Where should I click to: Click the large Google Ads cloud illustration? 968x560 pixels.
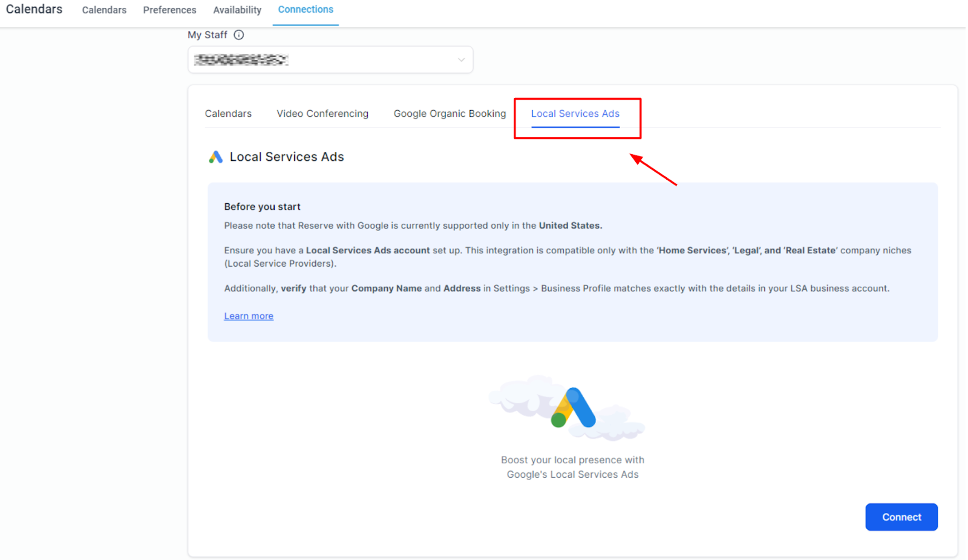coord(567,408)
